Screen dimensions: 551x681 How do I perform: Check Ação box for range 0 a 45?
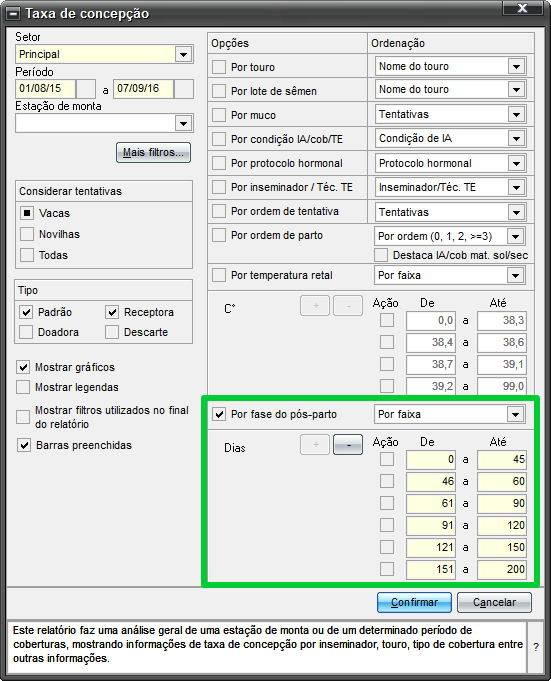[x=387, y=459]
